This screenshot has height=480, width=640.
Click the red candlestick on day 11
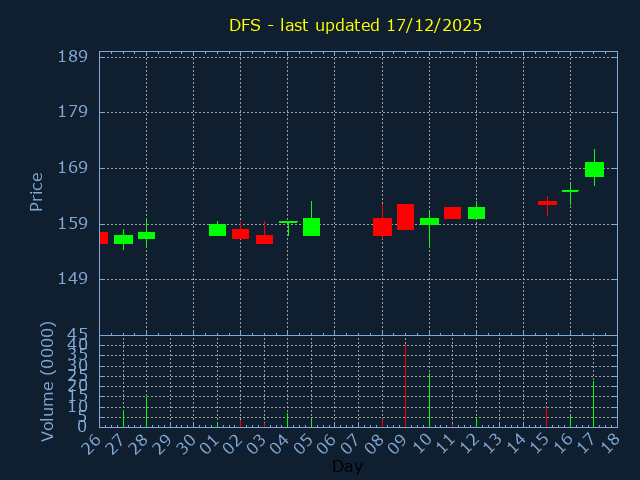(x=452, y=213)
